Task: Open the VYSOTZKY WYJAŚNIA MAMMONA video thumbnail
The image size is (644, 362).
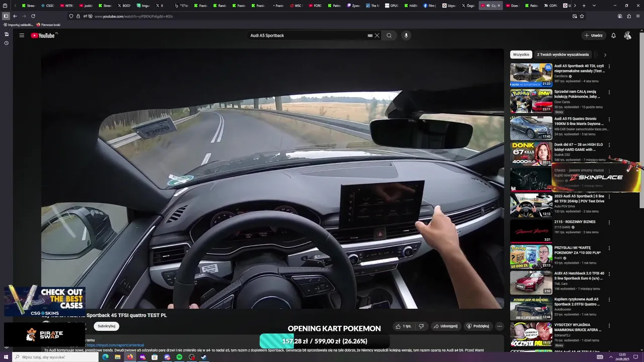Action: 531,335
